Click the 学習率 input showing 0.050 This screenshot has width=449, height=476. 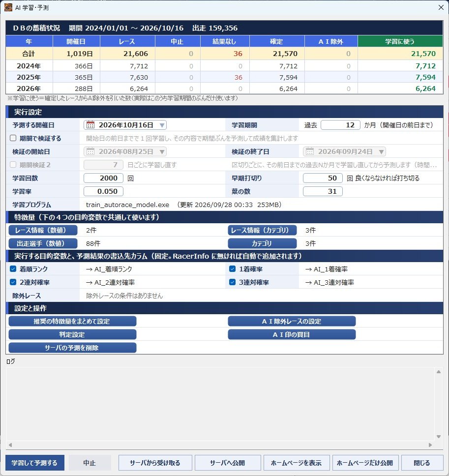click(104, 191)
